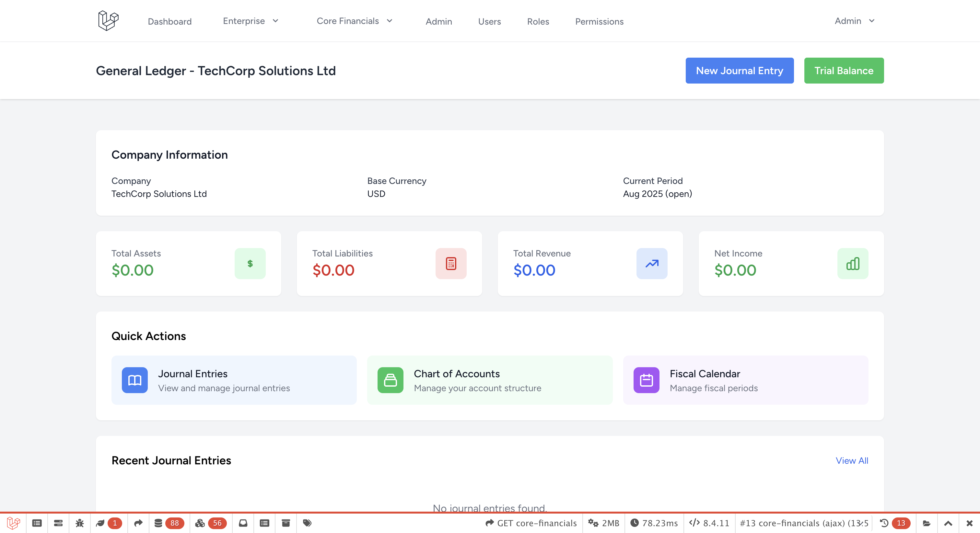The height and width of the screenshot is (533, 980).
Task: Click the debugbar open folder icon
Action: click(x=927, y=523)
